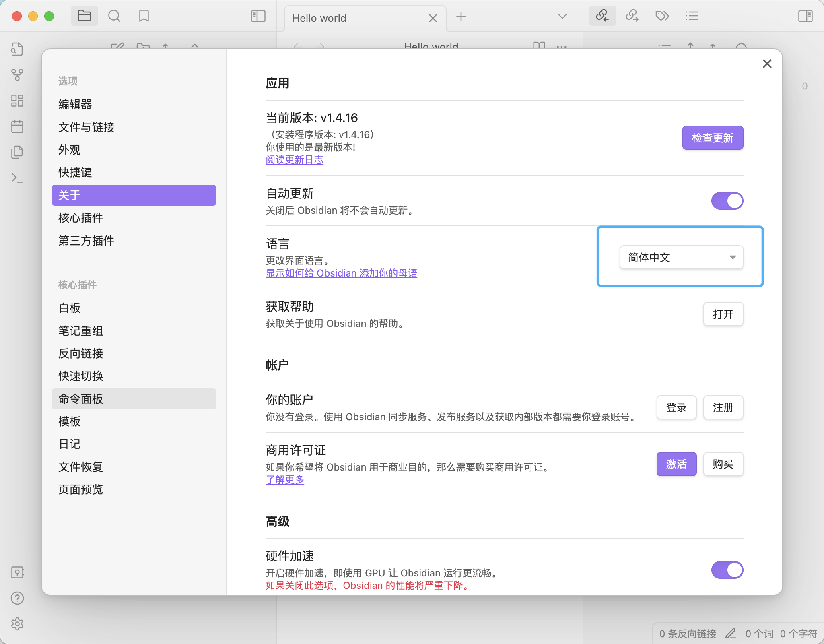Screen dimensions: 824x644
Task: Open 第三方插件 settings section
Action: (86, 241)
